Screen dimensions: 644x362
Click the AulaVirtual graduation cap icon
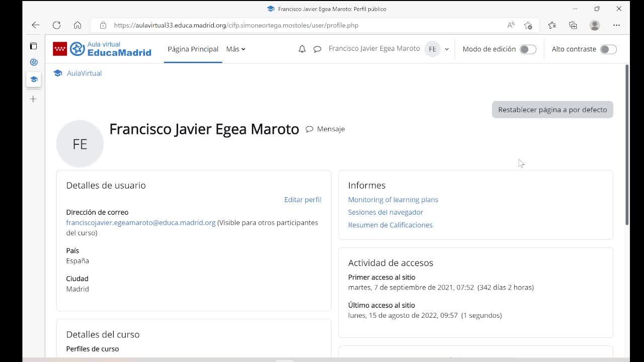(x=58, y=73)
